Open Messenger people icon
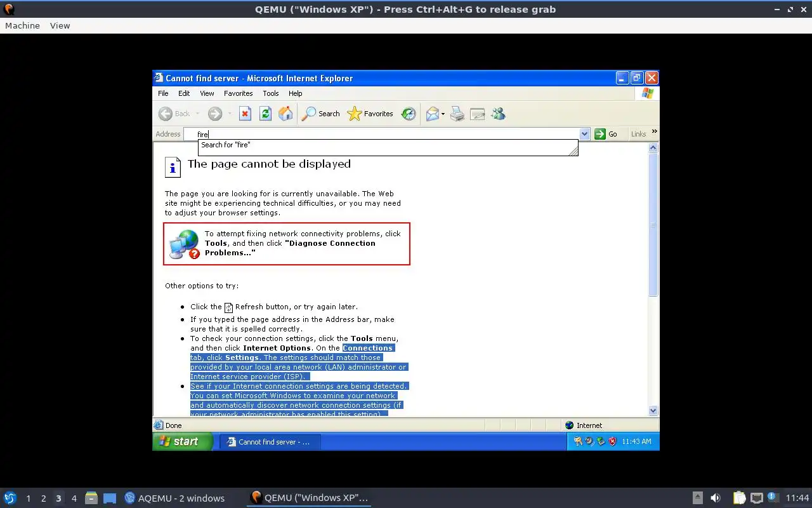Viewport: 812px width, 508px height. [x=498, y=114]
